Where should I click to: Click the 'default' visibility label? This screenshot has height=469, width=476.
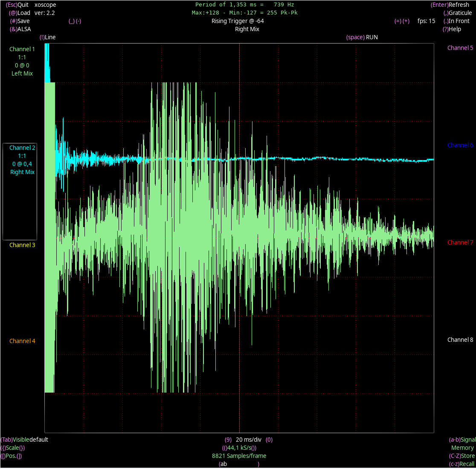(39, 440)
